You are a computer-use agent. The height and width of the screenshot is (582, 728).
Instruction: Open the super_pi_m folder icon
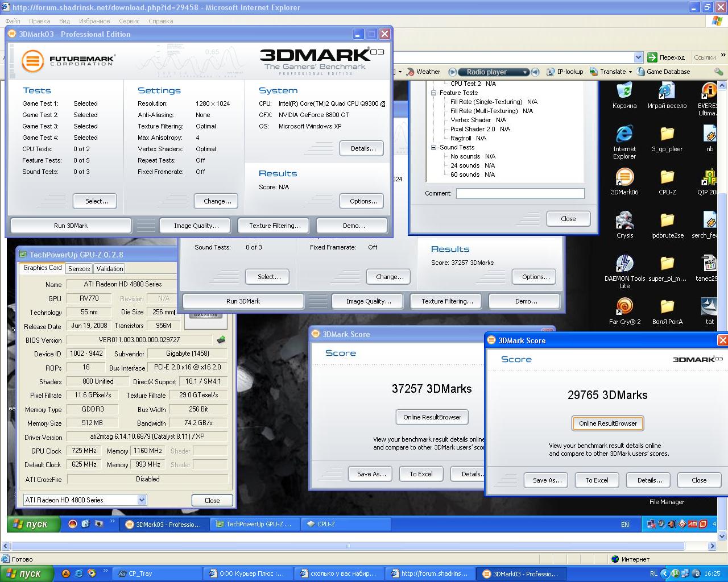[667, 268]
